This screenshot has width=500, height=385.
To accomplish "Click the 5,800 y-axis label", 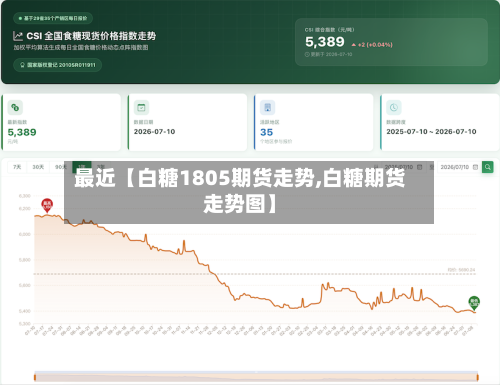I will (25, 260).
